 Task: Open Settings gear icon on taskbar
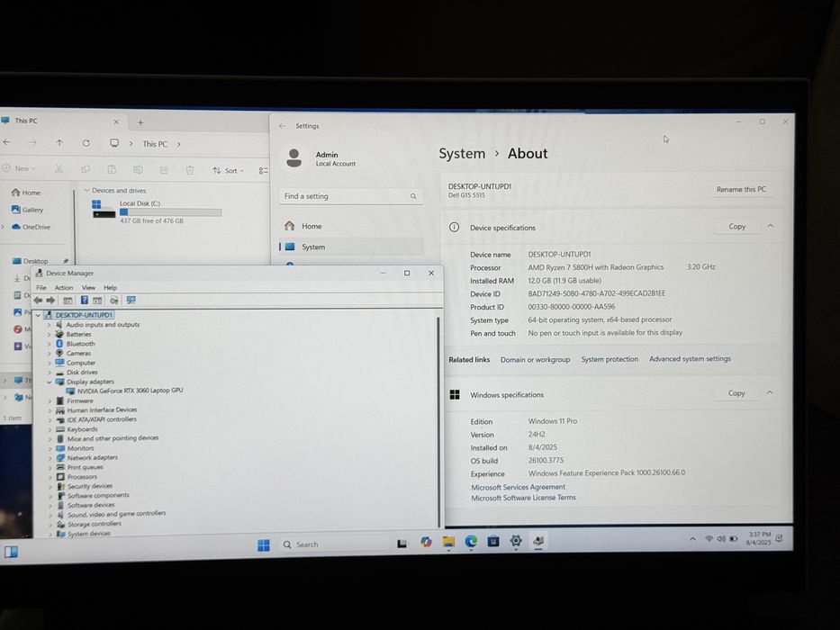click(516, 541)
